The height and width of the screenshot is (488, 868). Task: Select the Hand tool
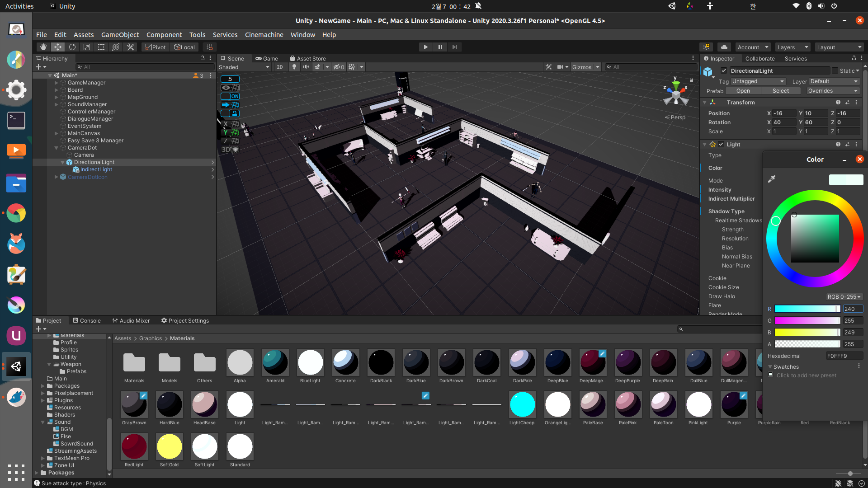pos(43,47)
